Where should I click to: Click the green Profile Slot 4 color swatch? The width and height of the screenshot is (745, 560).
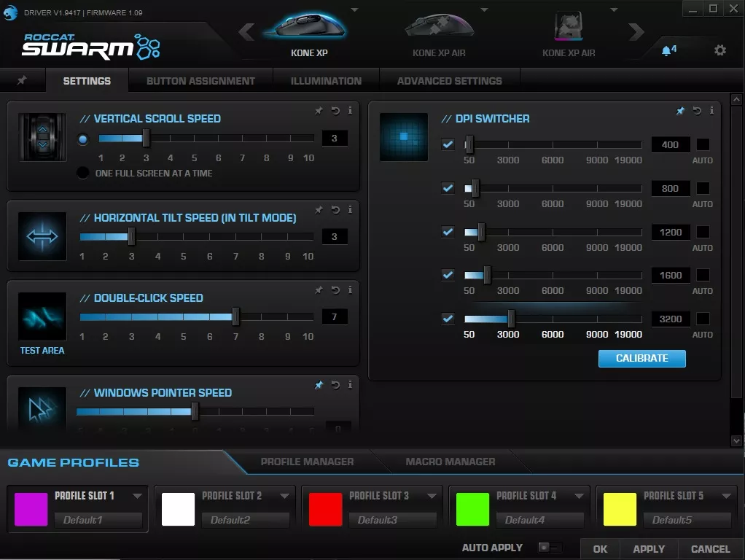(472, 509)
